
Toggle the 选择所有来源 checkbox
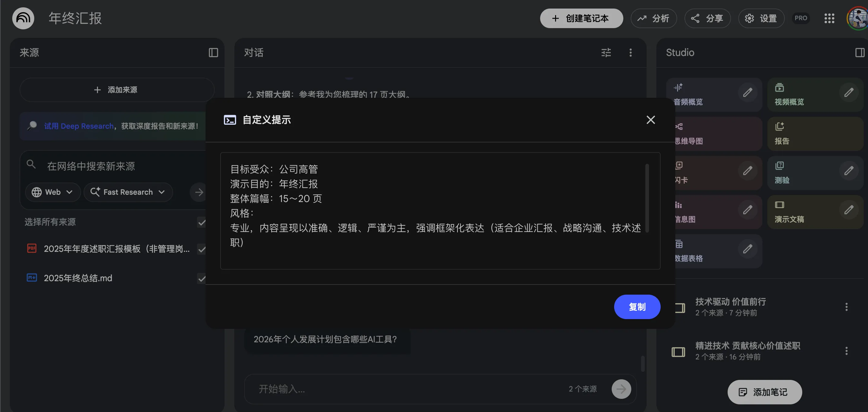coord(202,222)
